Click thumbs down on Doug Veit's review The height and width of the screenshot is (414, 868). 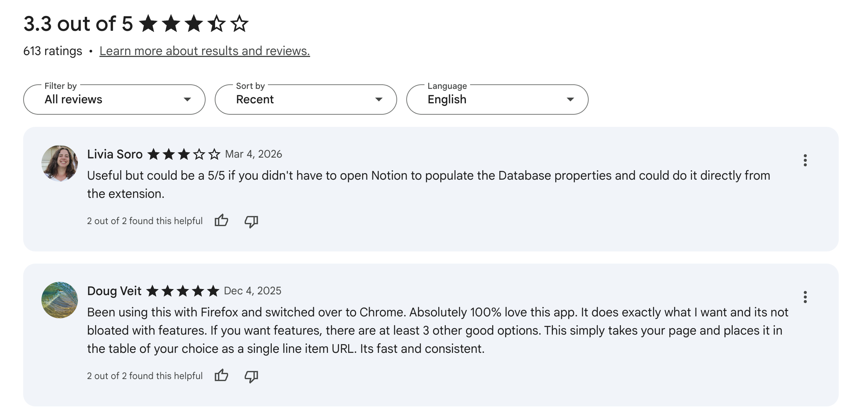pos(251,375)
